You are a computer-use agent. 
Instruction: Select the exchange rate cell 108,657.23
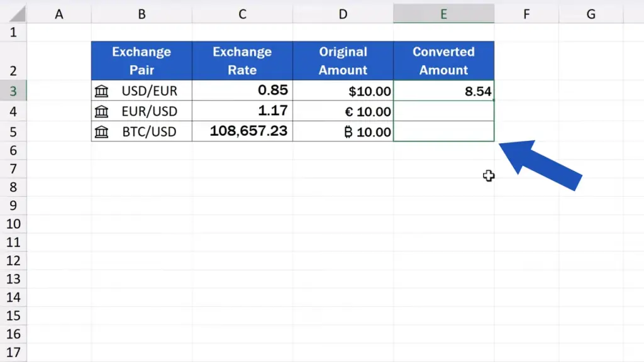(x=242, y=131)
